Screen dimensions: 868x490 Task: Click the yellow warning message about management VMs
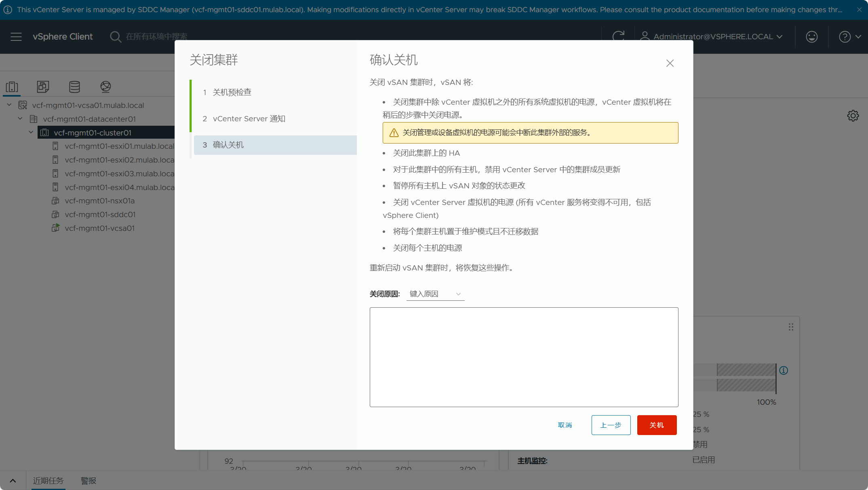coord(530,133)
